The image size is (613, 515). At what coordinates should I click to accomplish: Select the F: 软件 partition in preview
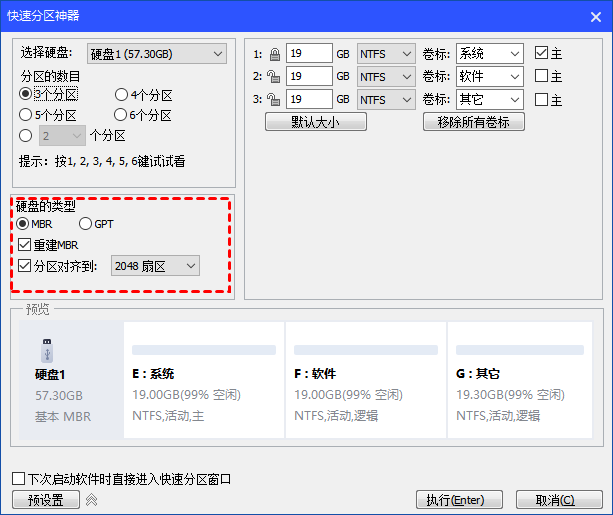[x=365, y=380]
